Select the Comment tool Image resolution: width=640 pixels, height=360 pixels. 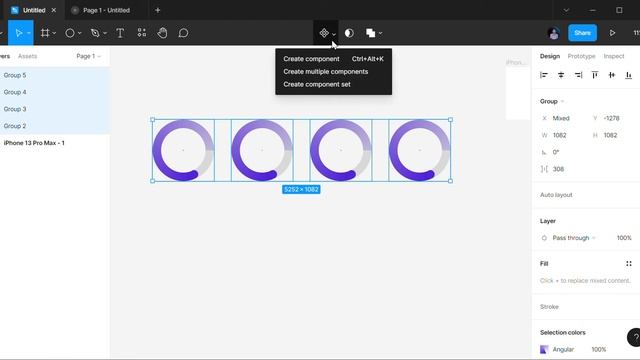click(x=183, y=33)
